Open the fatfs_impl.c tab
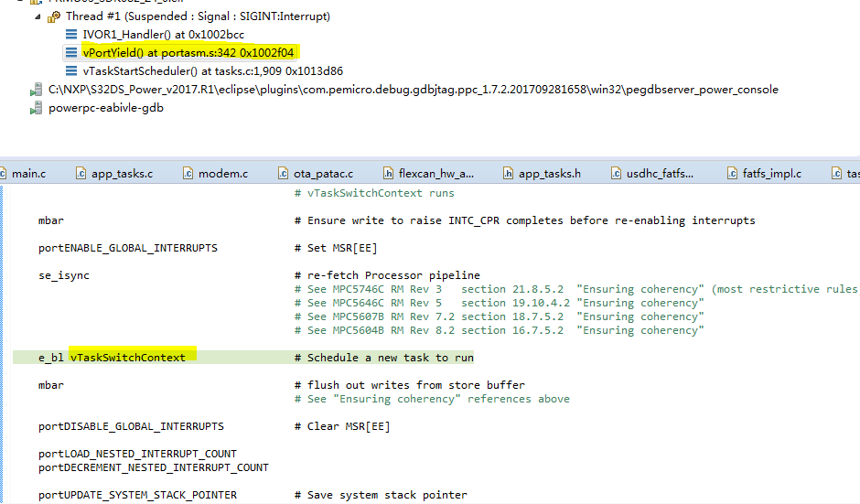The width and height of the screenshot is (860, 504). point(771,174)
